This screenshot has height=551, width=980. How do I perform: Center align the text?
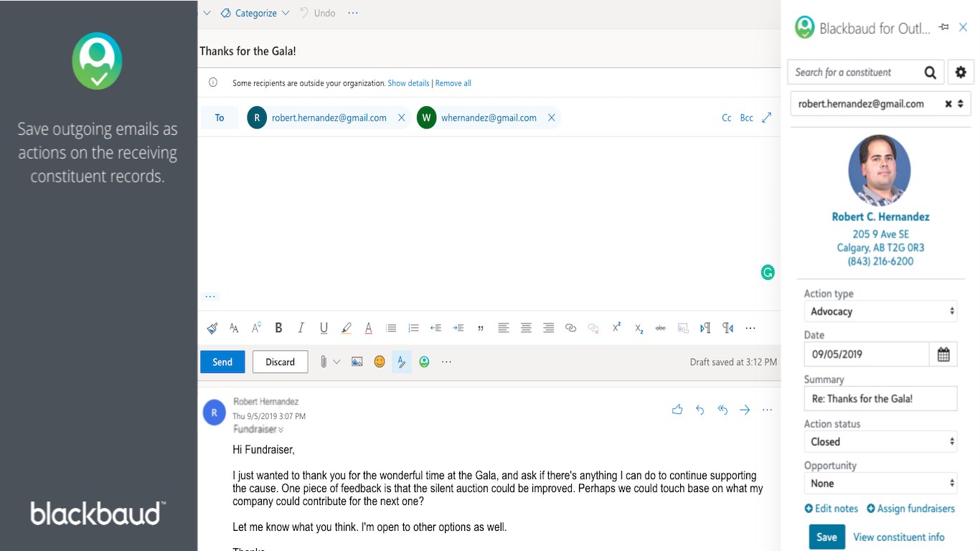[x=526, y=328]
